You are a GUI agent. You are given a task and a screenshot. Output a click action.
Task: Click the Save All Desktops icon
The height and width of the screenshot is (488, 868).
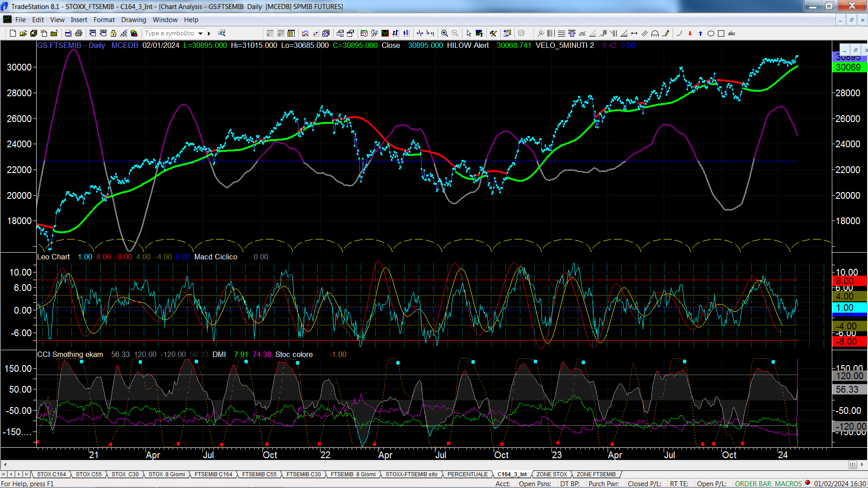33,33
